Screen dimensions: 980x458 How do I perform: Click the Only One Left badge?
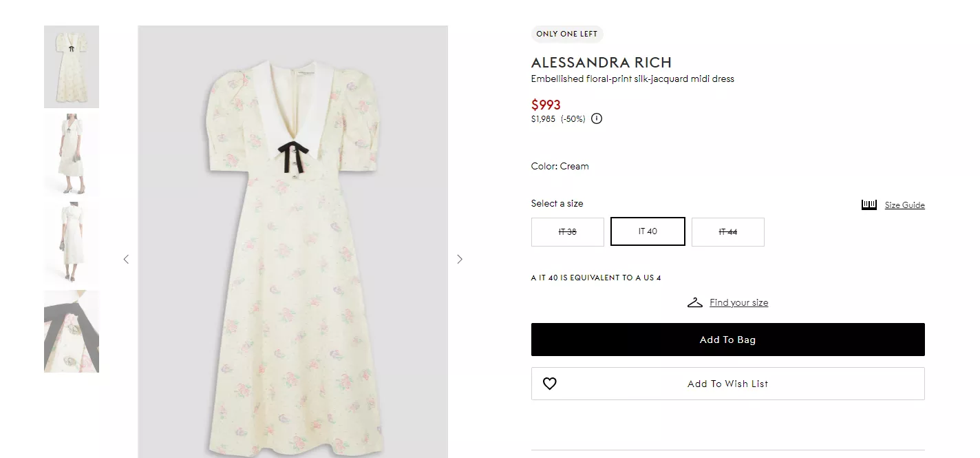coord(566,34)
